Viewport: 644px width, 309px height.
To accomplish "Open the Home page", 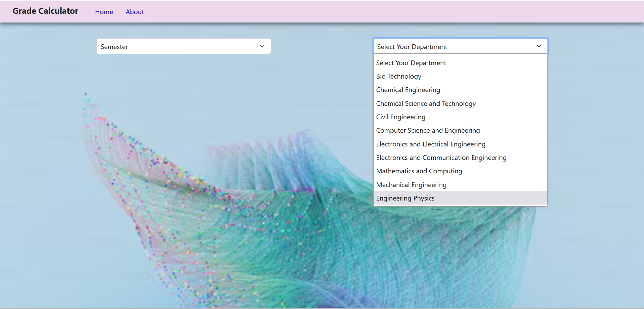I will [x=104, y=12].
